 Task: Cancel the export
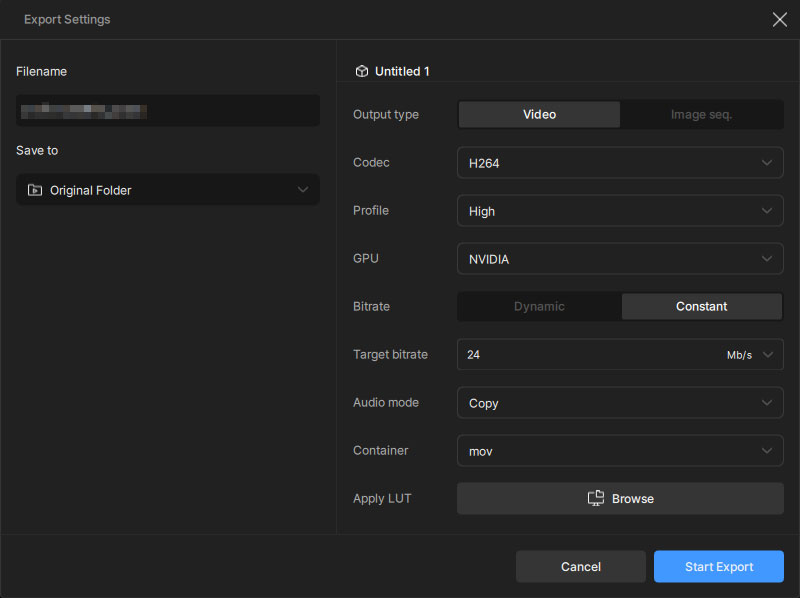(580, 567)
